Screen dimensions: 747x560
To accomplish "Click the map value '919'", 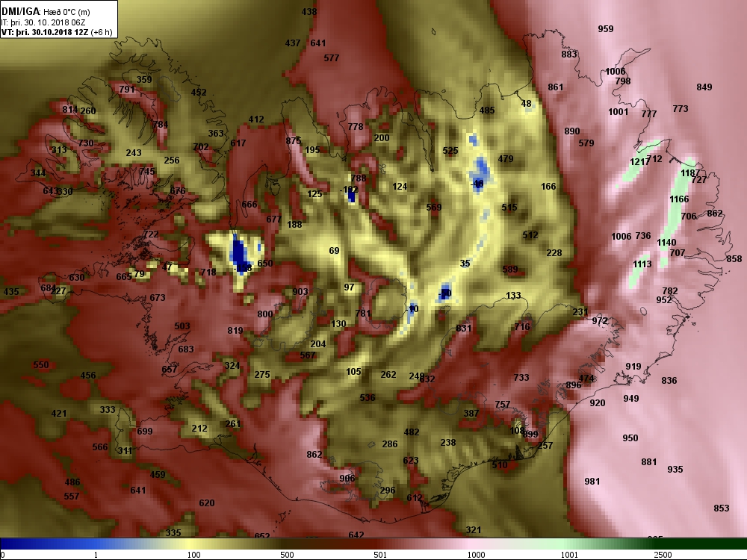I will pos(633,367).
